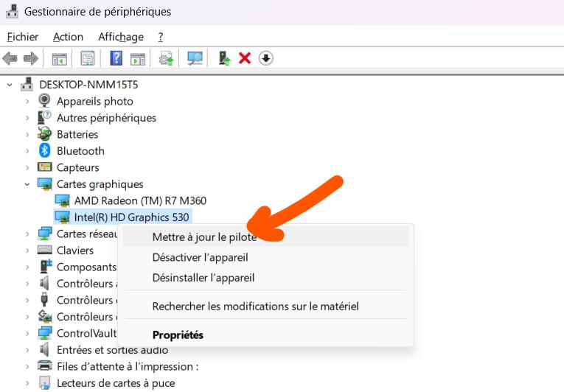Screen dimensions: 564x392
Task: Click the blue Help question mark icon
Action: 116,58
